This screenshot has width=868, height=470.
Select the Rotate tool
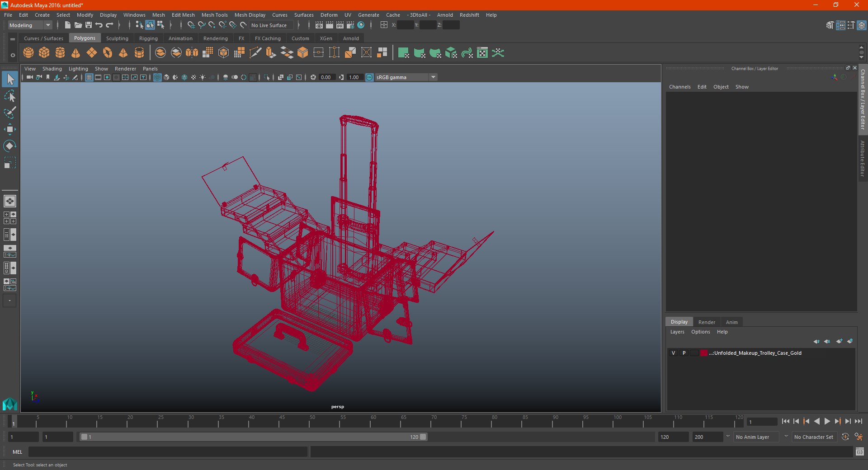click(10, 146)
